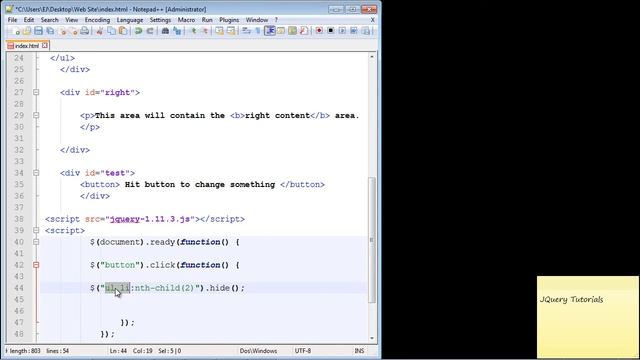Screen dimensions: 640x360
Task: Open the File menu
Action: pos(12,20)
